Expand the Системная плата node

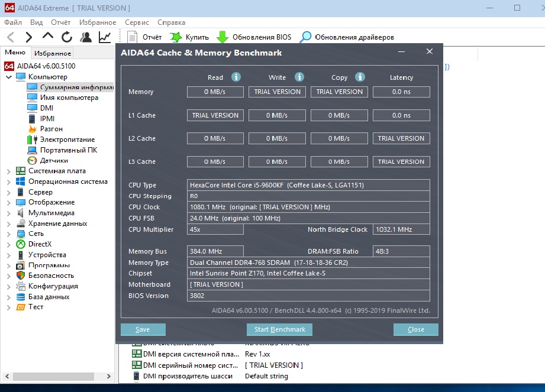9,171
